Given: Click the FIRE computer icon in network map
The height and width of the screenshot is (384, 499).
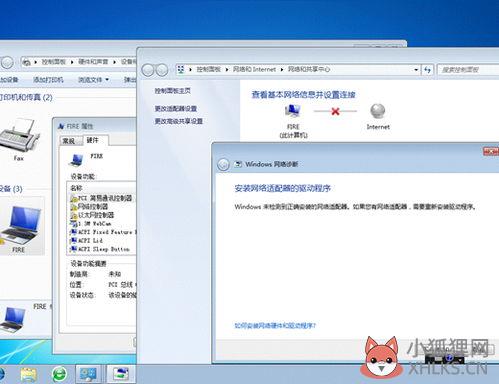Looking at the screenshot, I should pos(293,111).
